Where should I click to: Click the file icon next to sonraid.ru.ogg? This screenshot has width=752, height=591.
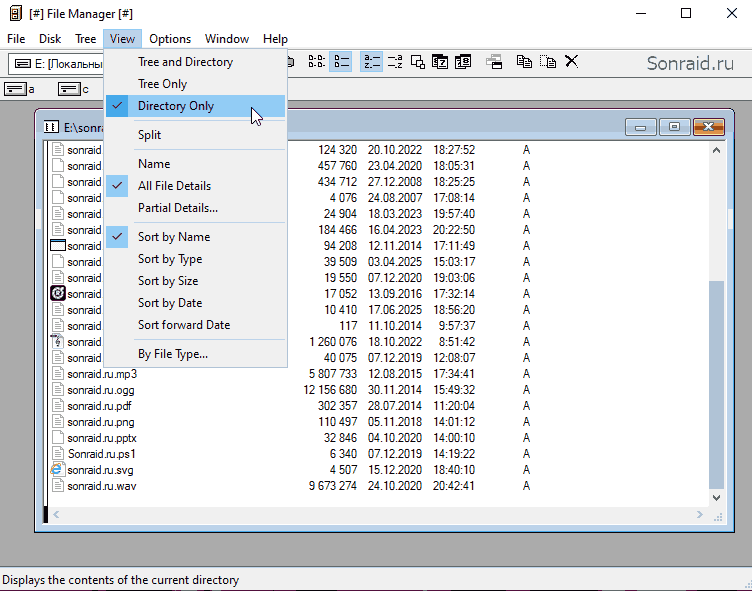(x=58, y=390)
